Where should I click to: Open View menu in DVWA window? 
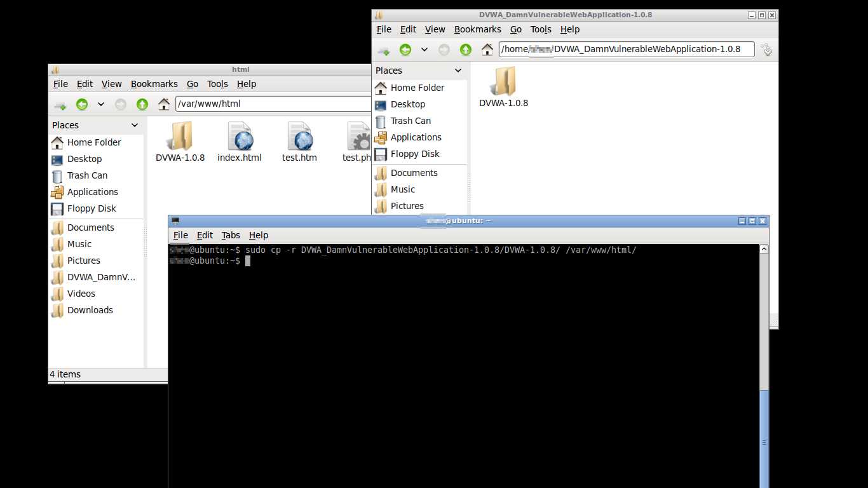pyautogui.click(x=435, y=29)
